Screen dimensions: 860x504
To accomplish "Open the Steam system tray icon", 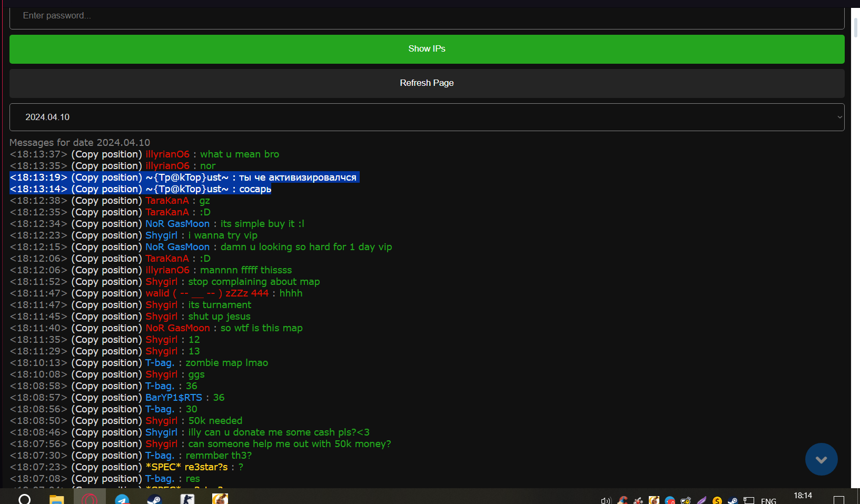I will [x=733, y=501].
